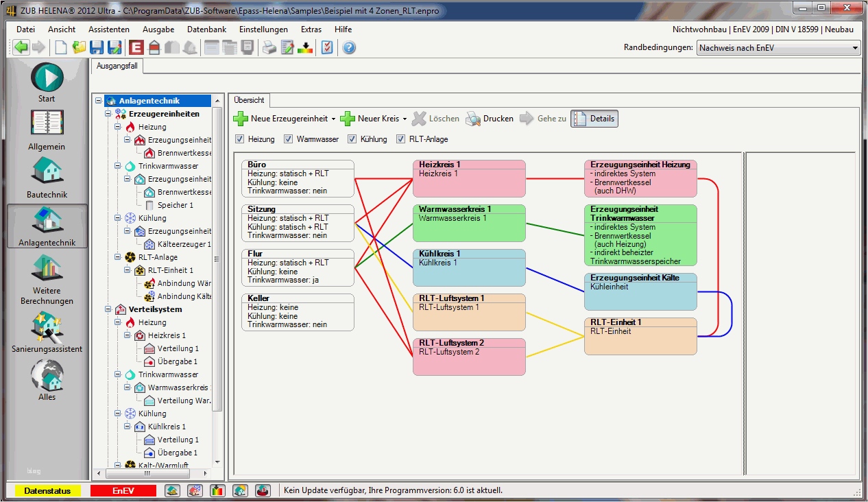Screen dimensions: 868x502
Task: Toggle the Details view button
Action: (594, 119)
